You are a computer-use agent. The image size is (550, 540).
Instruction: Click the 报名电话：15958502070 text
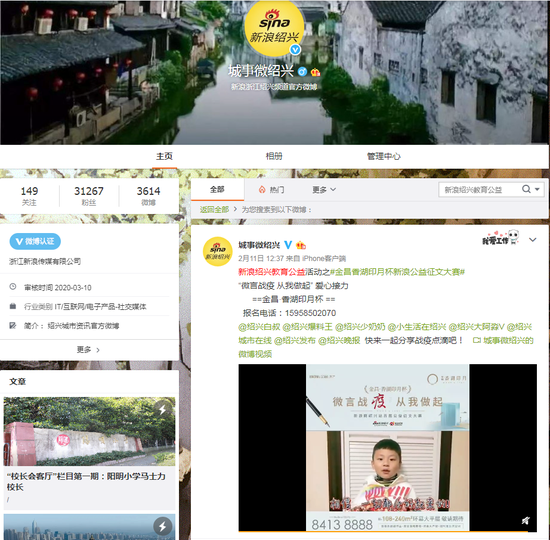click(289, 313)
